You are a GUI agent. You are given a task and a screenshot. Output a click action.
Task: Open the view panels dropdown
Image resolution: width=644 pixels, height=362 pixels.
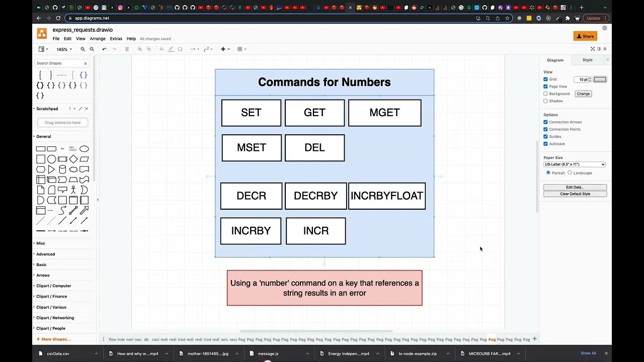point(43,49)
